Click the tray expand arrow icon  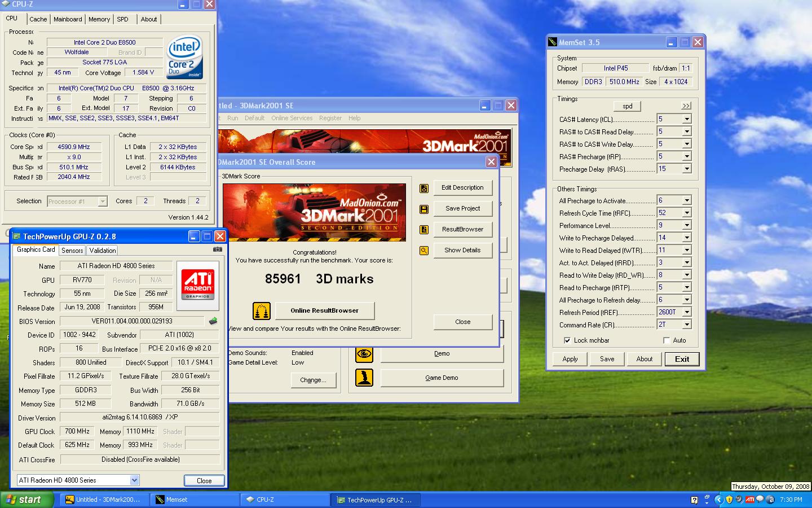tap(718, 500)
